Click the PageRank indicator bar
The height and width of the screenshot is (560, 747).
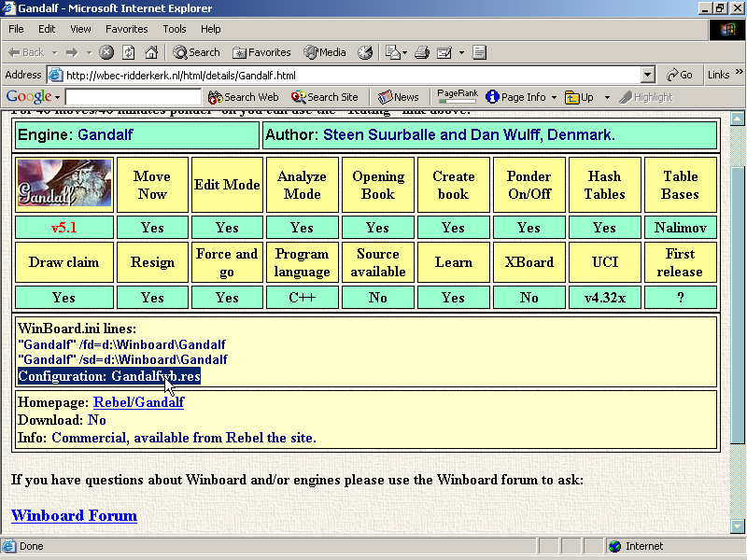(x=458, y=96)
